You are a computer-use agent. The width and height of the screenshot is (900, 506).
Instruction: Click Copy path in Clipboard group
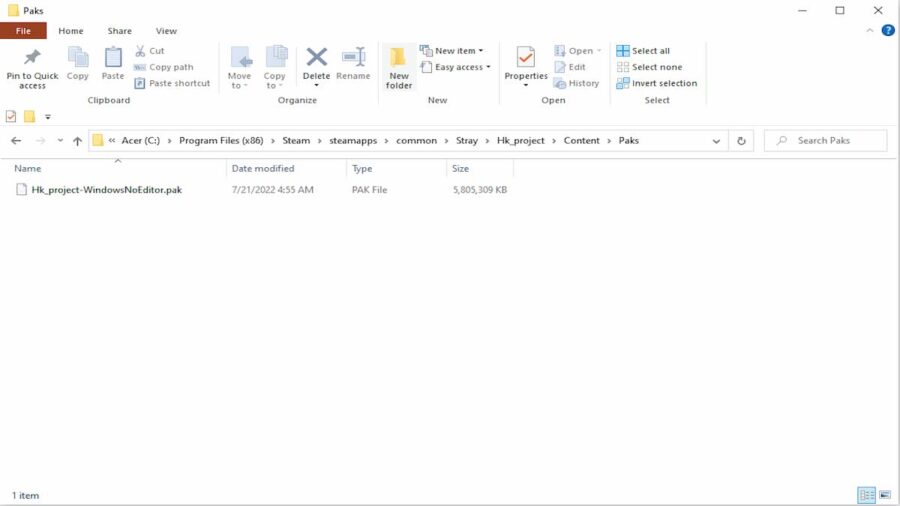tap(164, 67)
